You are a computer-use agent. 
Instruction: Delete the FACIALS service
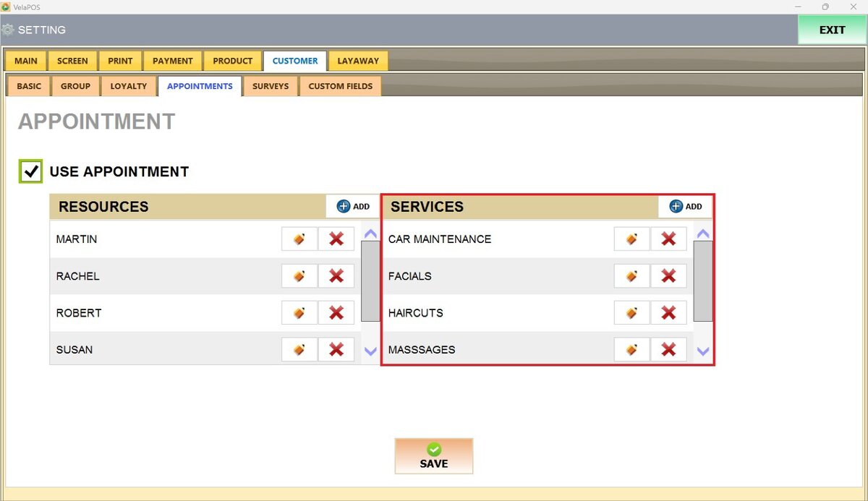tap(669, 276)
